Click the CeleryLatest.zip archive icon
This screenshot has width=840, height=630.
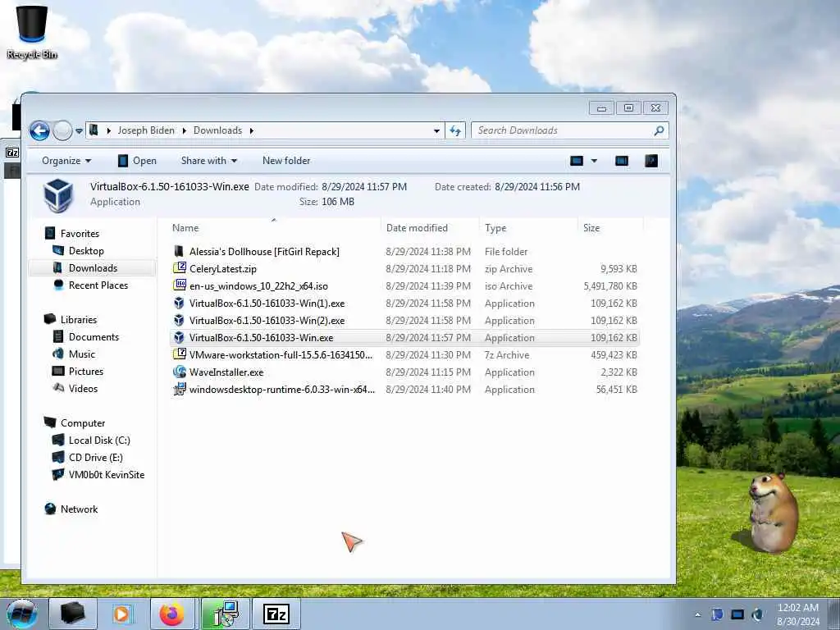point(180,268)
